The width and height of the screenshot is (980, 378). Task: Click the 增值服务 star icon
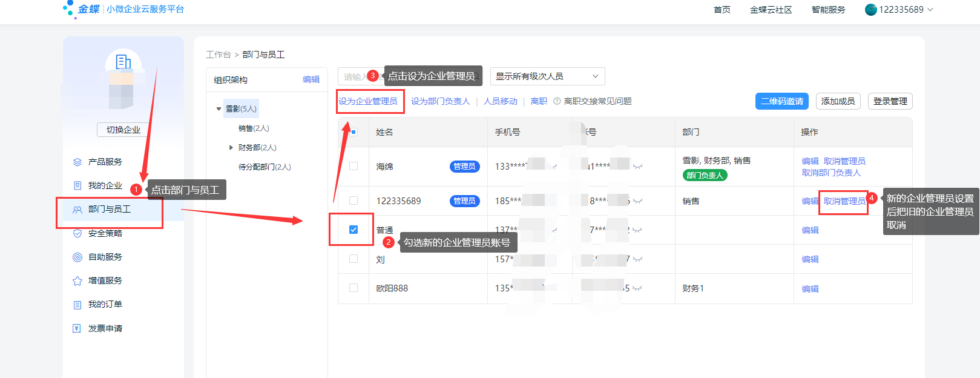(x=77, y=280)
